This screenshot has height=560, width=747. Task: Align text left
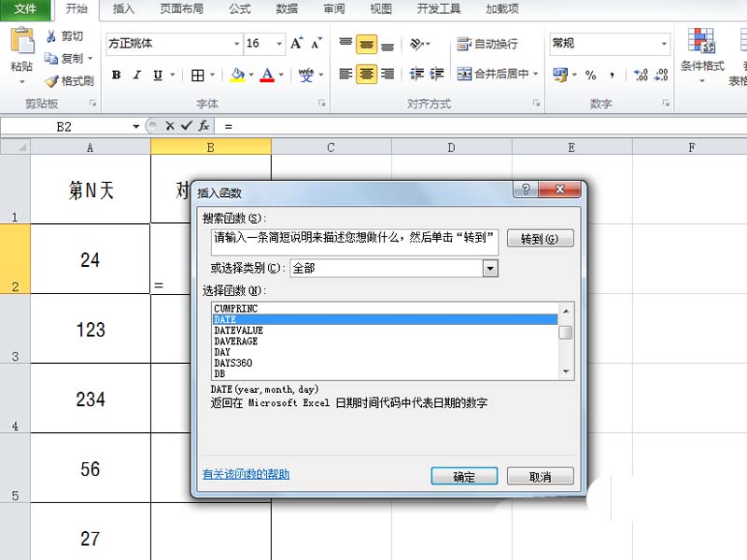(x=345, y=74)
